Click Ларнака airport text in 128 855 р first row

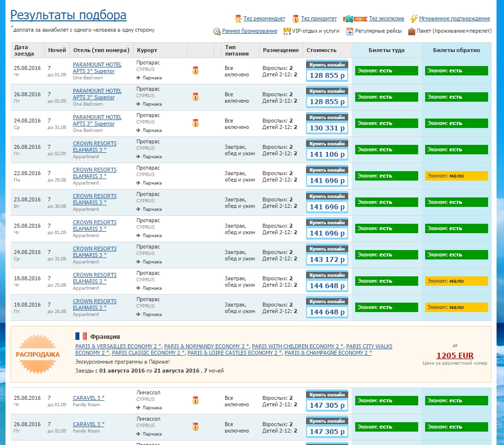click(152, 78)
